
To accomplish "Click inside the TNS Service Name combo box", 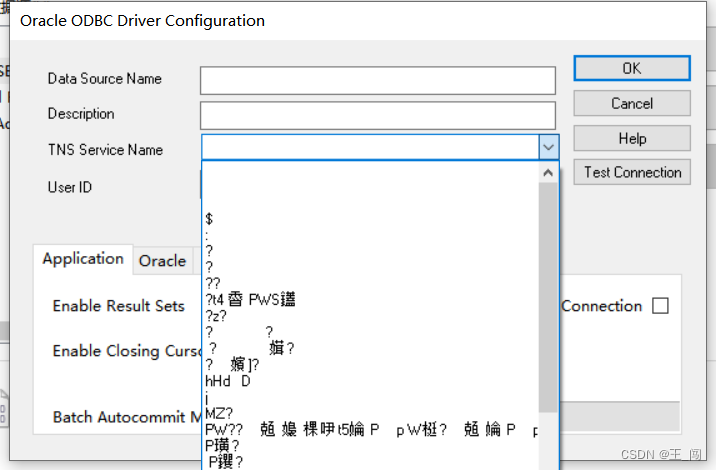I will (370, 147).
